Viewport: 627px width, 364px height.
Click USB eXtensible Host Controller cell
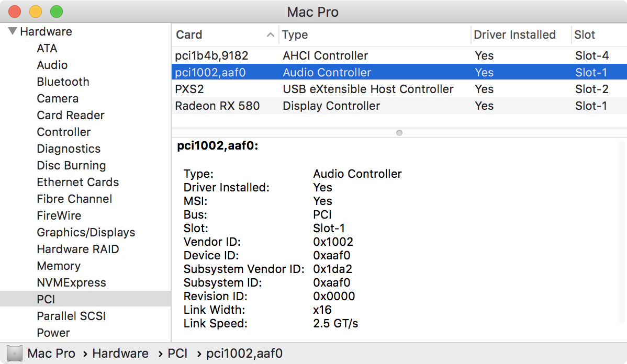coord(368,89)
